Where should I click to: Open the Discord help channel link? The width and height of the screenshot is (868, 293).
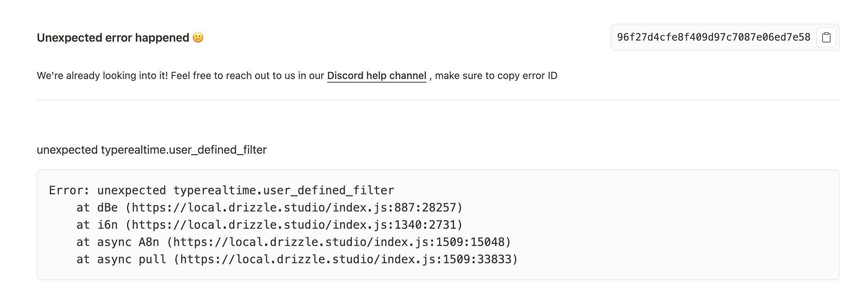click(376, 76)
